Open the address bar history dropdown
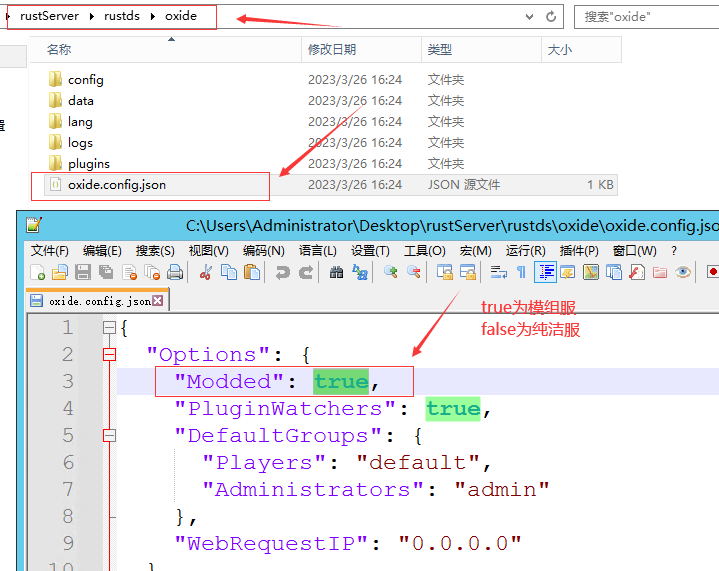 [530, 17]
